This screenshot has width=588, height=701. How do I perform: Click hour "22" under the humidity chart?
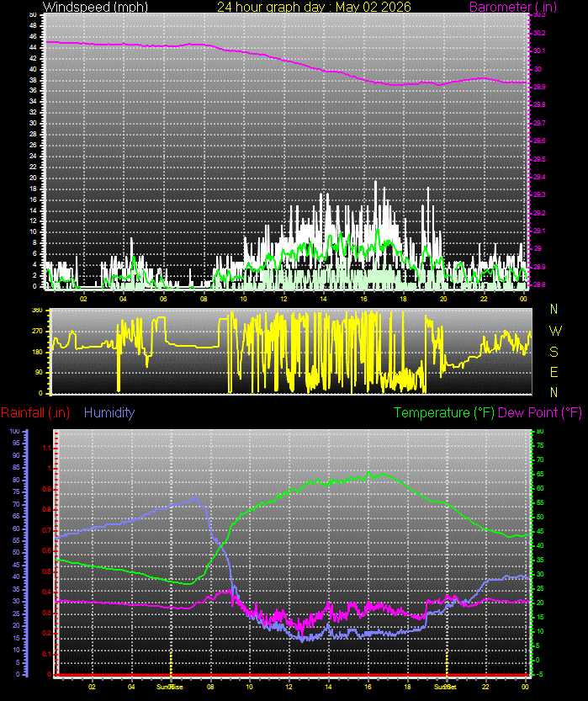click(x=485, y=687)
